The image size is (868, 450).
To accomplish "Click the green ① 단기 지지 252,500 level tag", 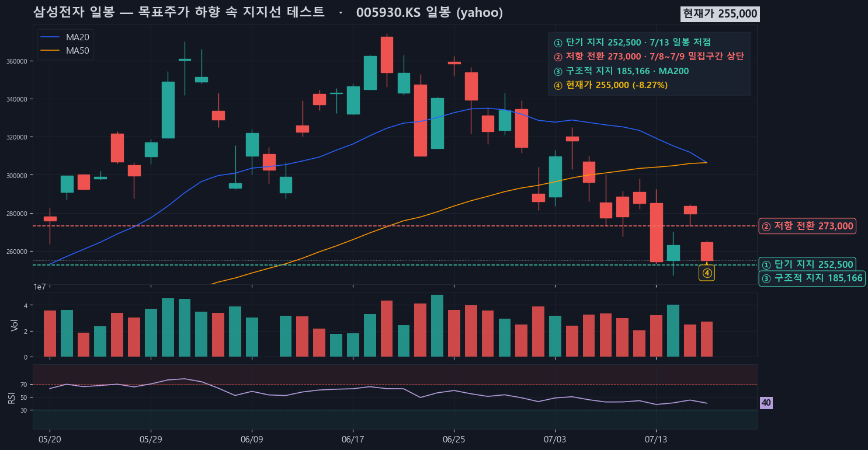I will [807, 264].
